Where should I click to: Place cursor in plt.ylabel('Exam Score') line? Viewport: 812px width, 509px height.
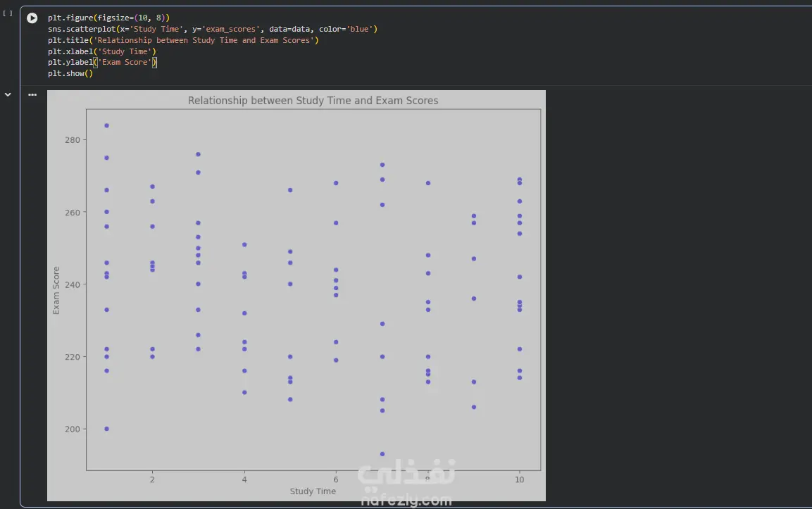[x=102, y=62]
